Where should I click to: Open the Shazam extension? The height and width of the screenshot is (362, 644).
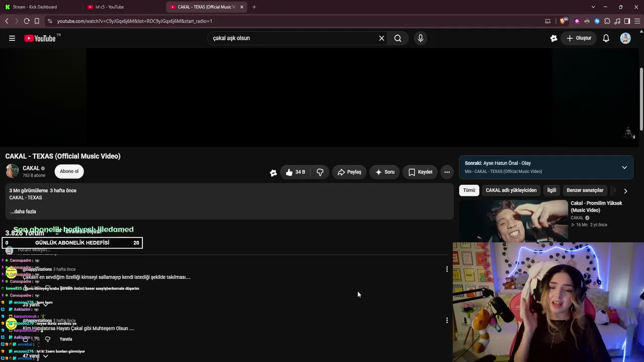pos(597,21)
